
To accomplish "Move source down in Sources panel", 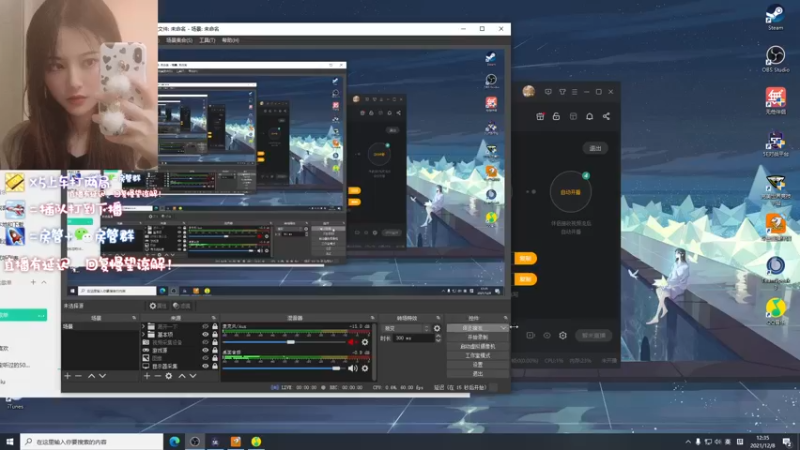I will [x=193, y=376].
